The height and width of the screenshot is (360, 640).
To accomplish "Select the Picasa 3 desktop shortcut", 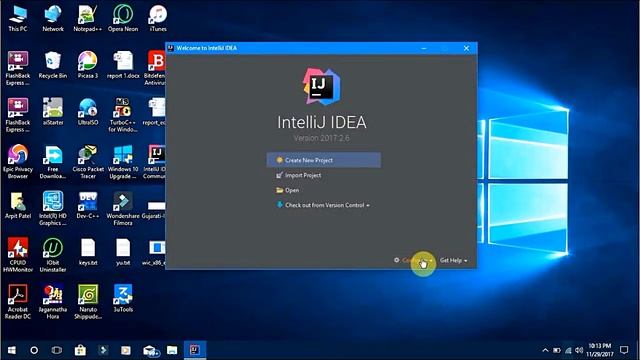I will [x=88, y=65].
